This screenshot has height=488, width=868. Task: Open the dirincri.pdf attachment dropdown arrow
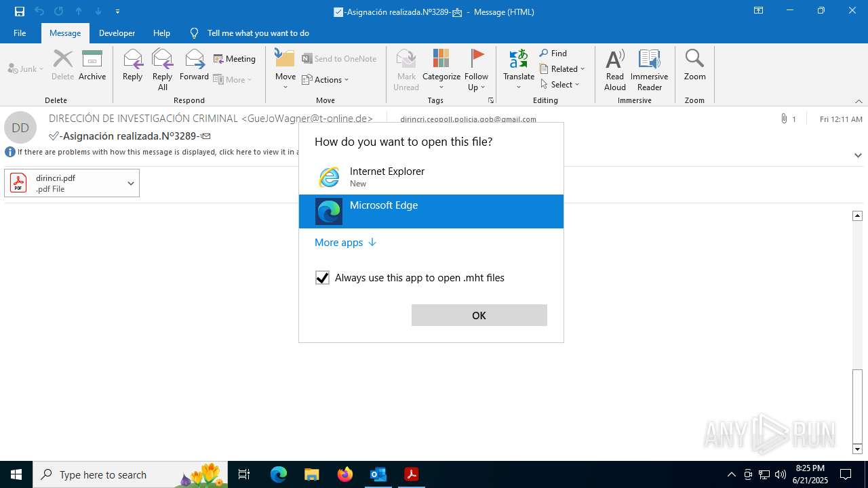coord(131,183)
